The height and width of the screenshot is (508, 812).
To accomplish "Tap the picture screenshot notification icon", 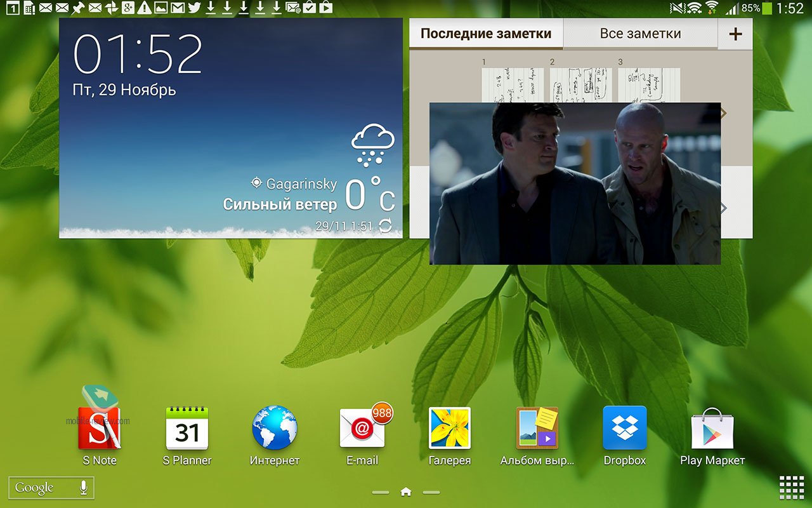I will [x=161, y=8].
